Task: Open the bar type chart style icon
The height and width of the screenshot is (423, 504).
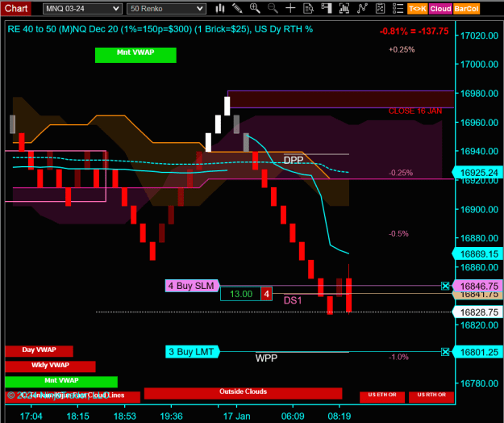Action: (x=220, y=8)
